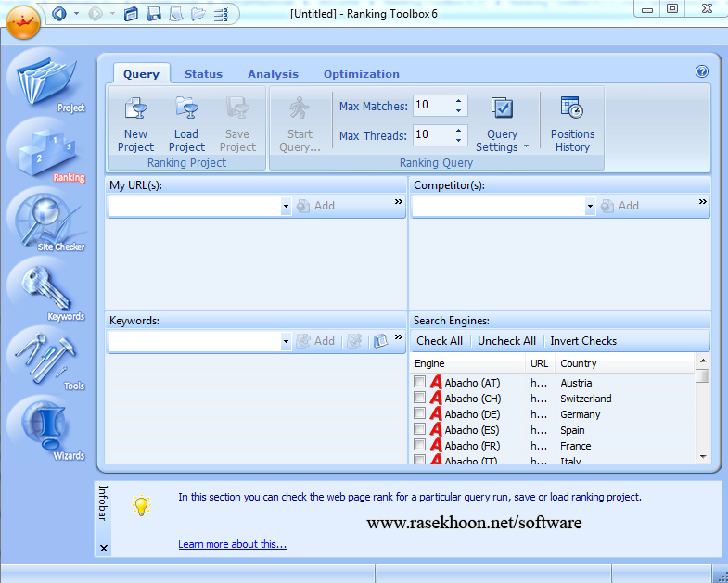
Task: Switch to the Analysis tab
Action: pos(273,74)
